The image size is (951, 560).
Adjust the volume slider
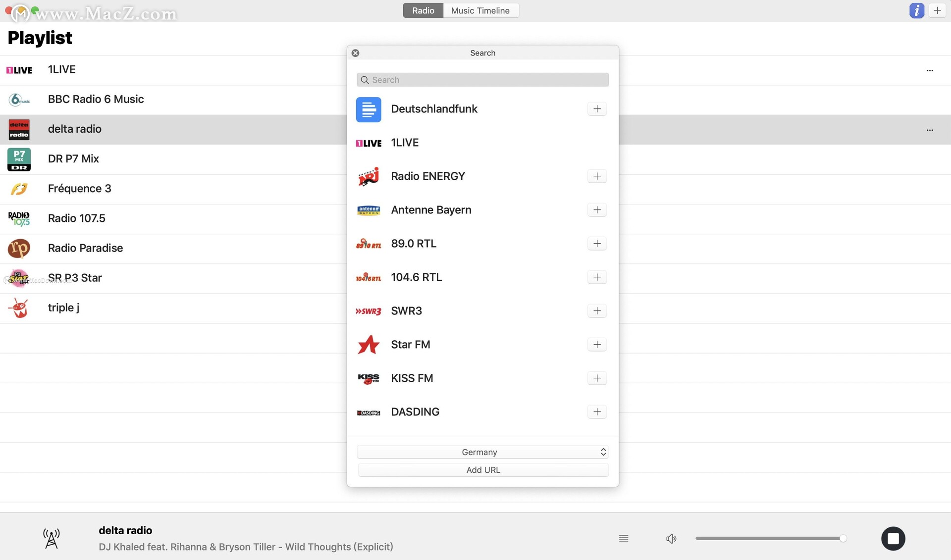[770, 538]
